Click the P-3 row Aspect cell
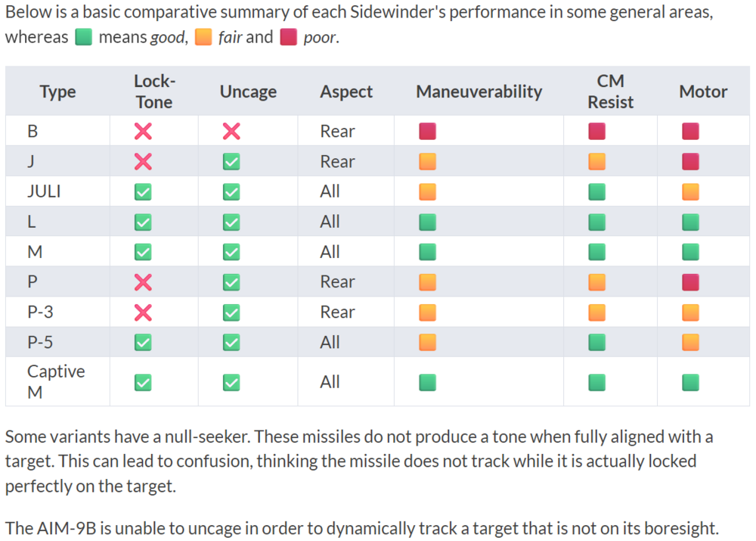This screenshot has width=756, height=541. click(337, 312)
